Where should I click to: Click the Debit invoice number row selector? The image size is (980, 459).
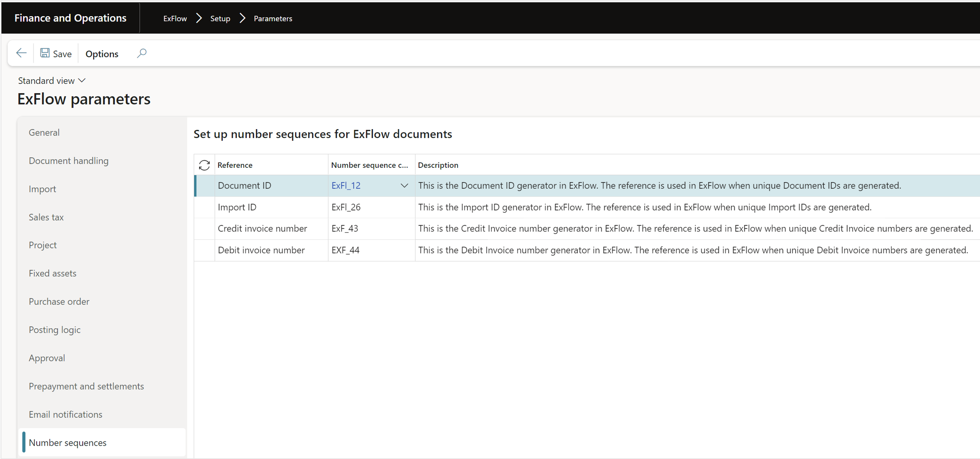(205, 250)
